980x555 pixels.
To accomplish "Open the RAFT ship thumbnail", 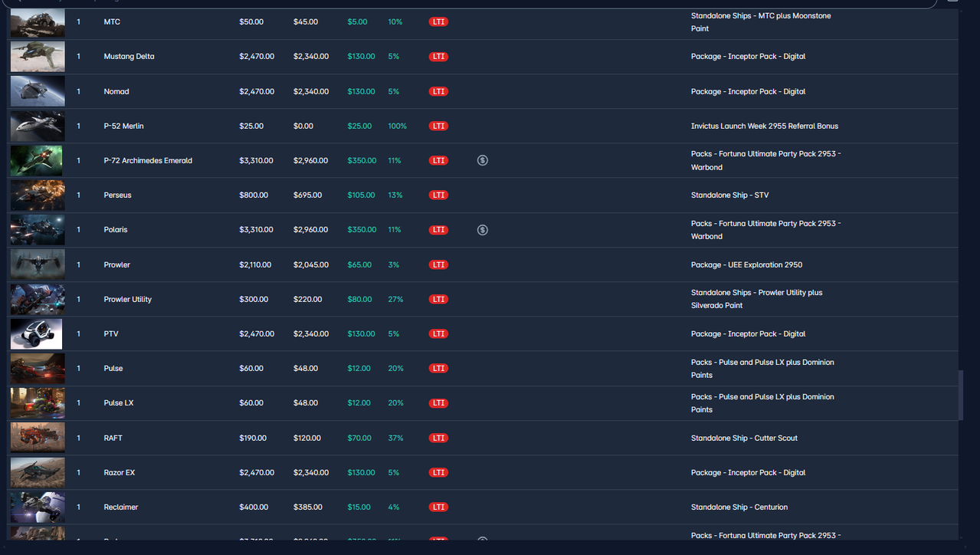I will (x=38, y=438).
